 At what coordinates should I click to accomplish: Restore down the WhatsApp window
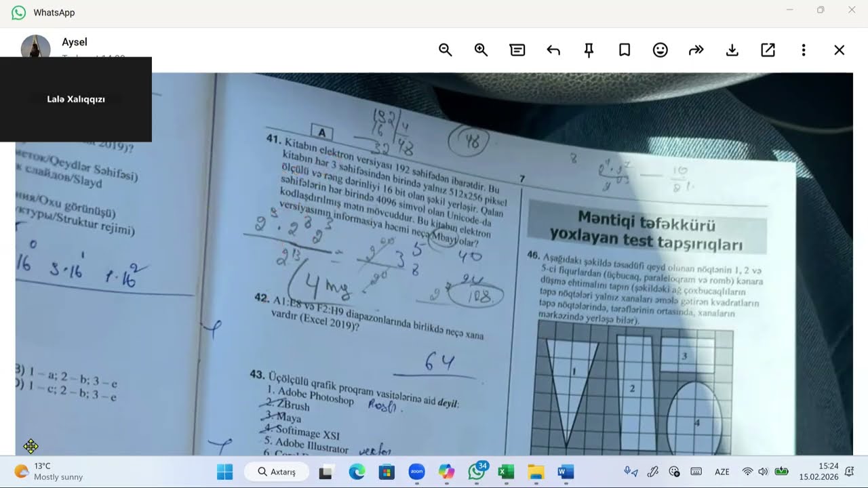(x=821, y=10)
